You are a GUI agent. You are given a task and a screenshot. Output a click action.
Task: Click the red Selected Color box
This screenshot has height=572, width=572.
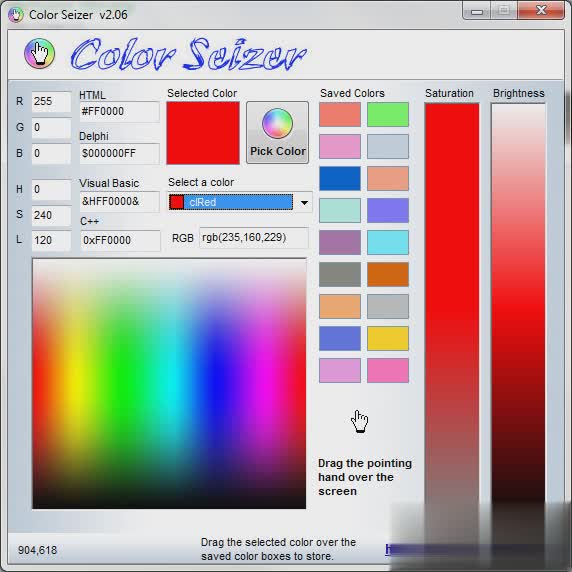pos(203,133)
